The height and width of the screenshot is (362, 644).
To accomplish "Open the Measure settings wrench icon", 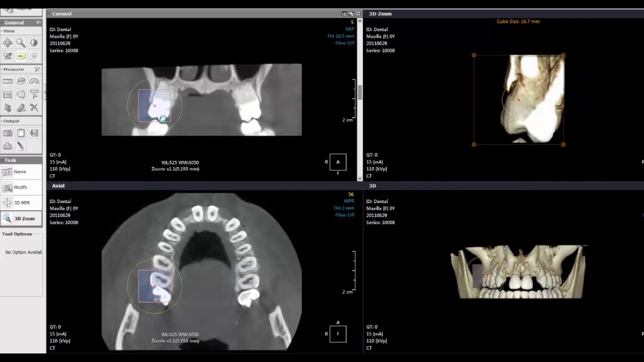I will click(37, 69).
